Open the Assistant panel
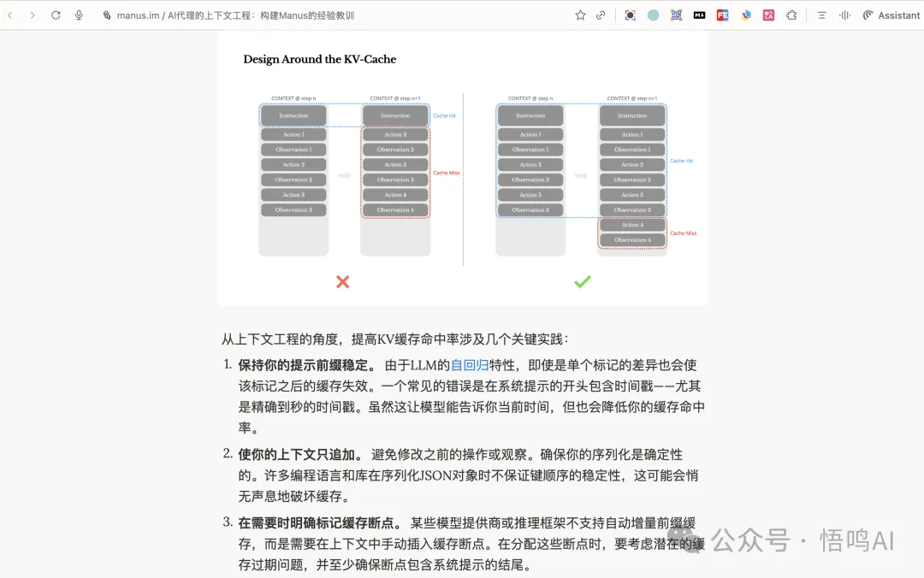This screenshot has width=924, height=578. click(x=891, y=15)
